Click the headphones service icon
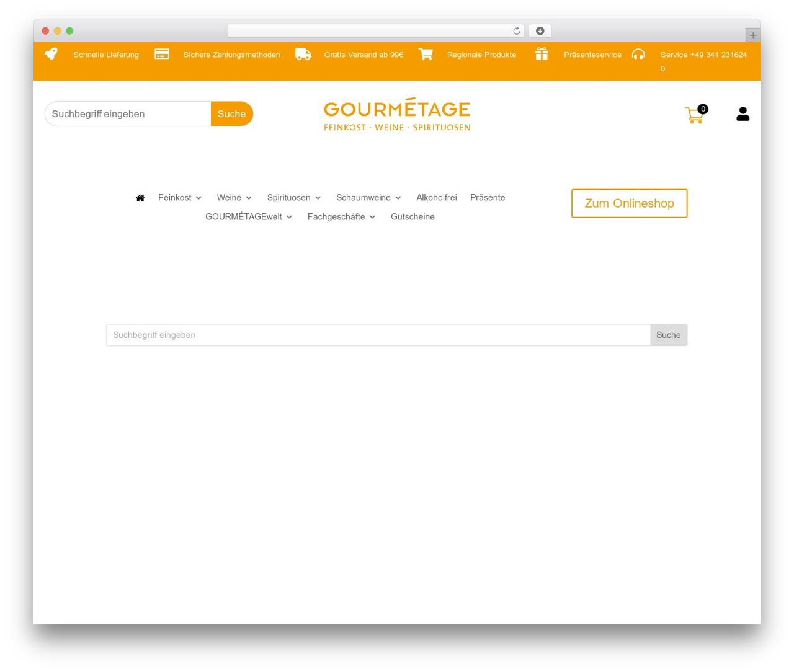The width and height of the screenshot is (794, 672). (x=638, y=54)
